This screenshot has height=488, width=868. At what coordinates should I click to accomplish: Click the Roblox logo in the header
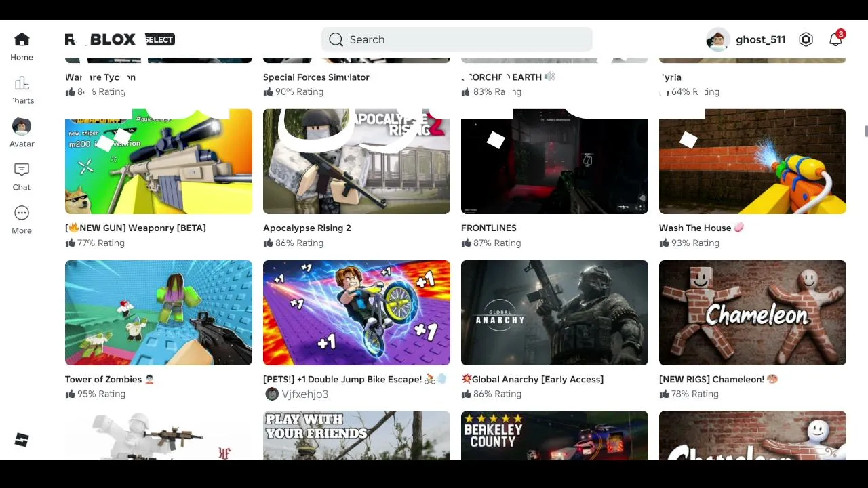(x=100, y=39)
